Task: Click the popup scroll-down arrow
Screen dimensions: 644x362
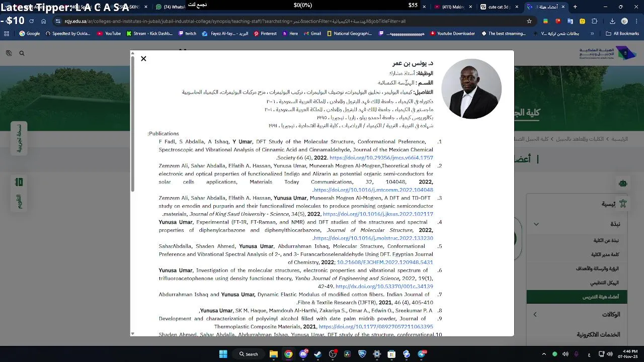Action: pyautogui.click(x=133, y=333)
